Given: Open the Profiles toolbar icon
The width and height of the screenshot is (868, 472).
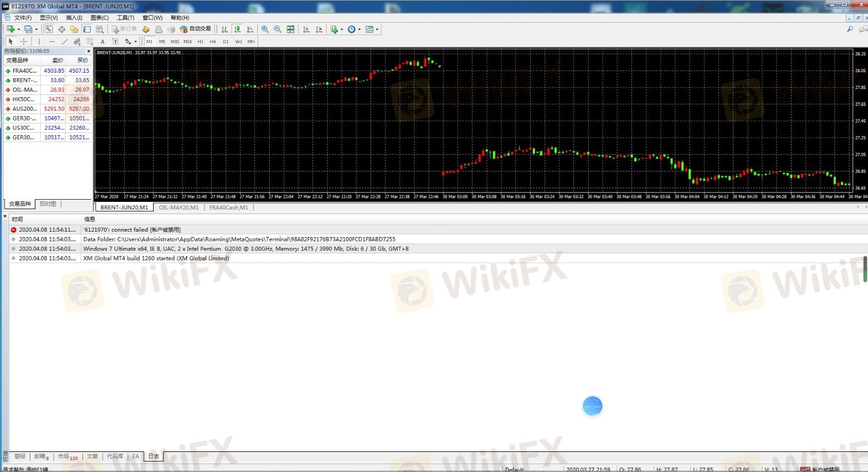Looking at the screenshot, I should click(x=28, y=29).
